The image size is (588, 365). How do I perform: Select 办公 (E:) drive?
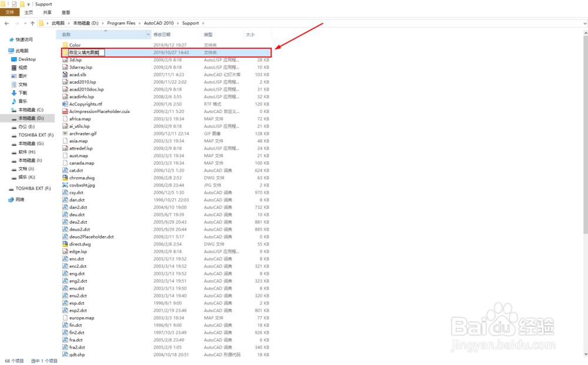click(x=26, y=127)
